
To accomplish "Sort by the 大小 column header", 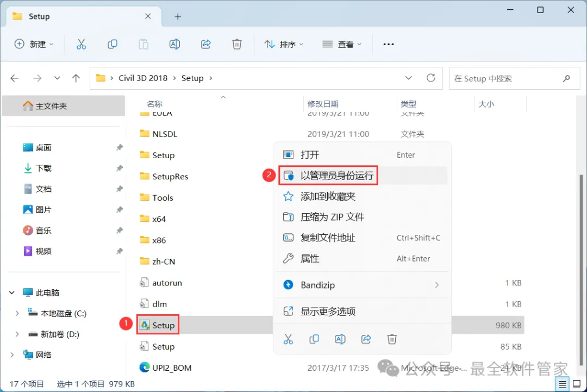I will pyautogui.click(x=486, y=104).
